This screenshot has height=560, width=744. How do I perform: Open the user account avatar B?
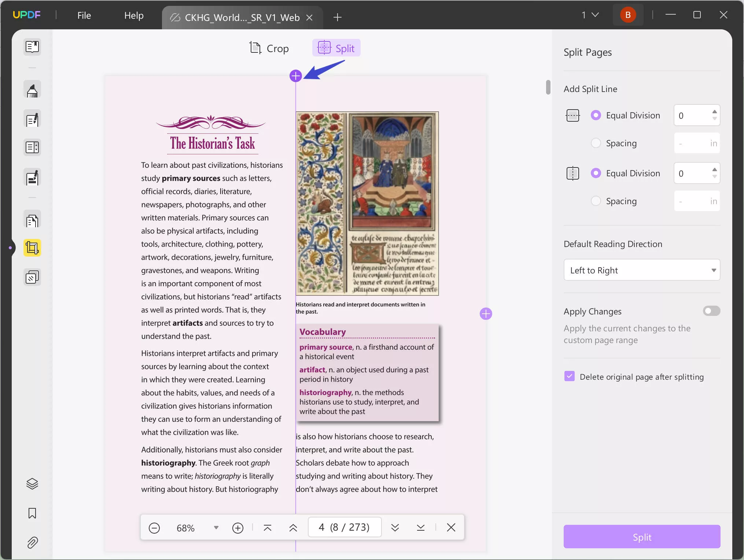coord(628,15)
